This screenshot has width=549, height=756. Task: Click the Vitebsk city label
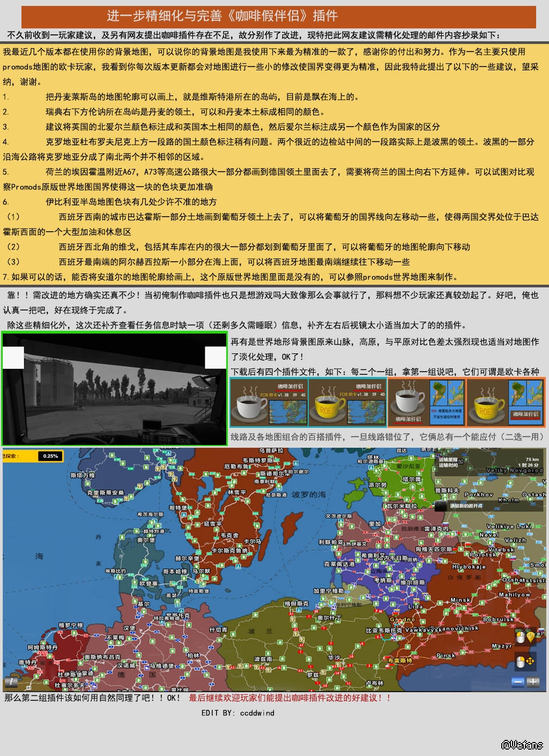coord(501,550)
